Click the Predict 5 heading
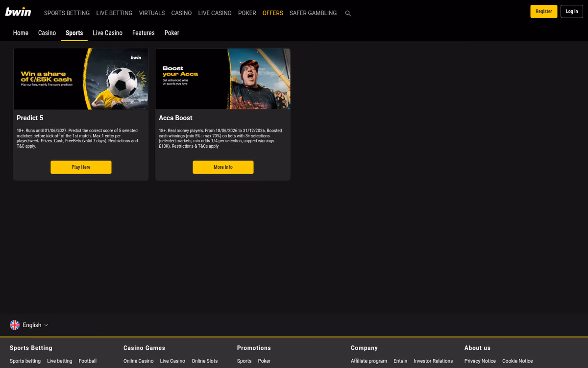588x368 pixels. (x=30, y=118)
